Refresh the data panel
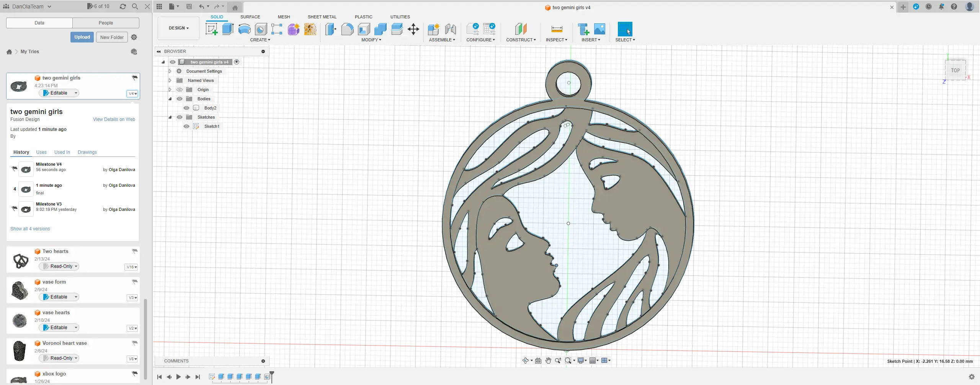This screenshot has height=385, width=980. click(122, 7)
